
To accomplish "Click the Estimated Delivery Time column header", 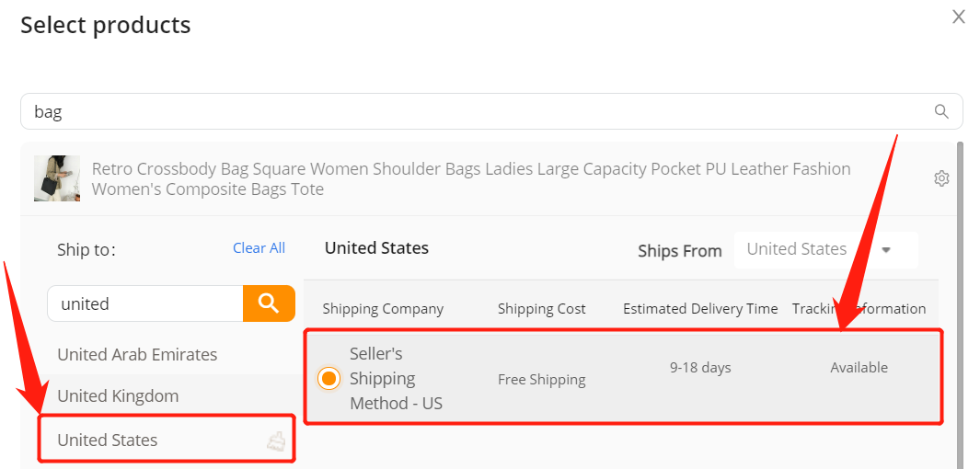I will coord(700,309).
